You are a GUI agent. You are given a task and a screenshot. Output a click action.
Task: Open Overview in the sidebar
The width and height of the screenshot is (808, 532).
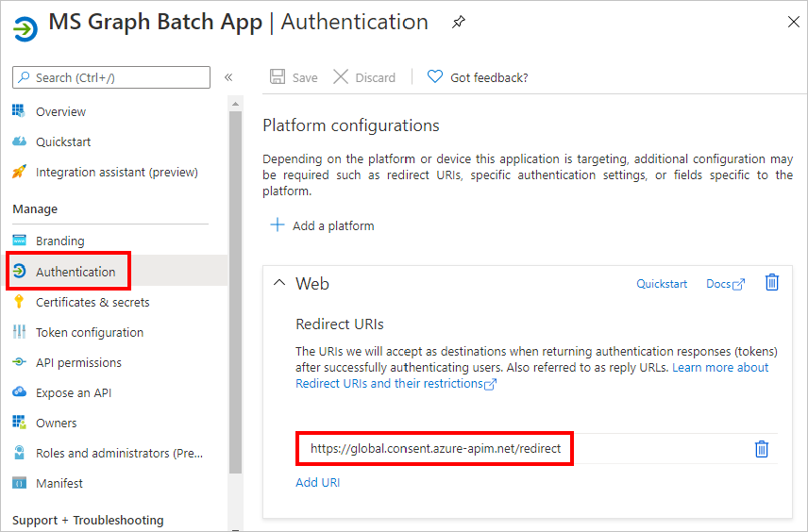60,111
